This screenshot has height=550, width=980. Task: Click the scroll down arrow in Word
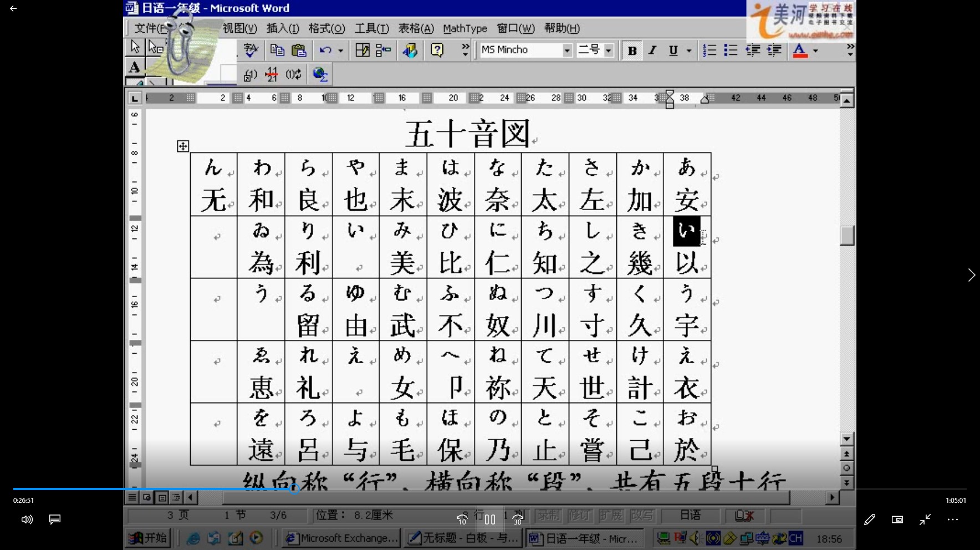point(847,439)
